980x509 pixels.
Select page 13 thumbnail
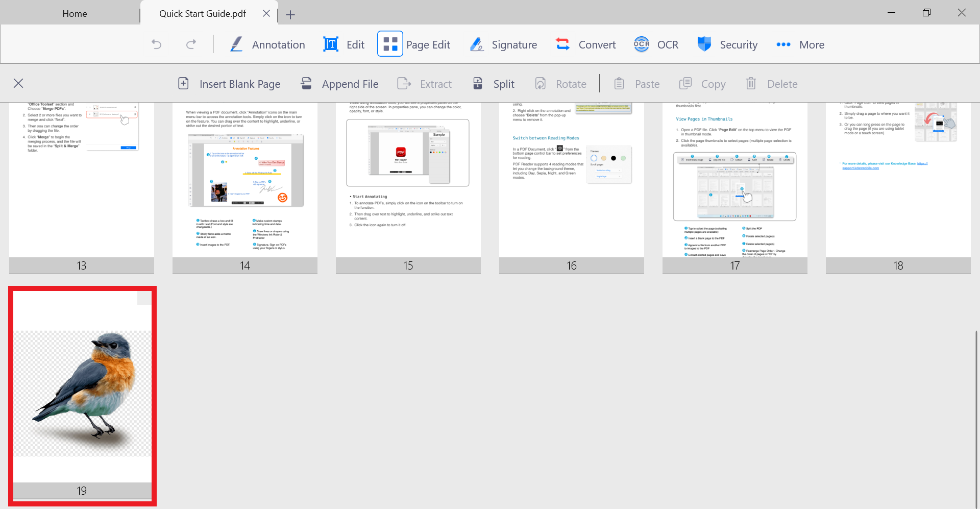(82, 188)
